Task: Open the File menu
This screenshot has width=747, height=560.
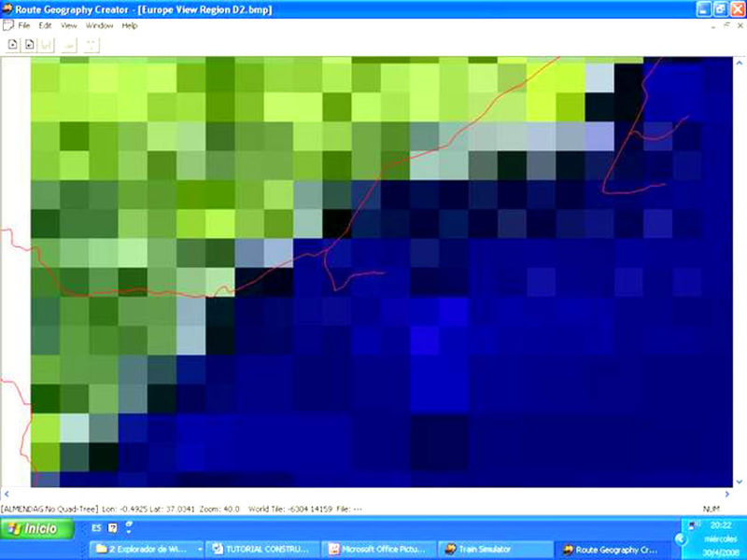Action: click(24, 25)
